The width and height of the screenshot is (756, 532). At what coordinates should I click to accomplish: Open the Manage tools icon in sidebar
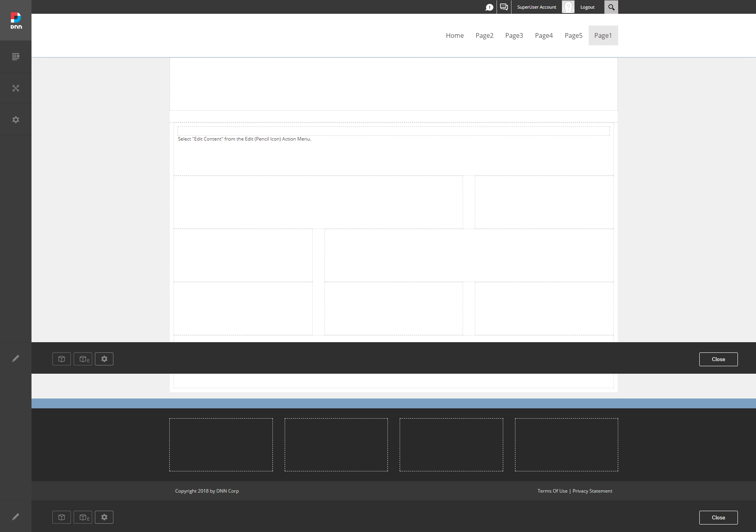point(16,88)
